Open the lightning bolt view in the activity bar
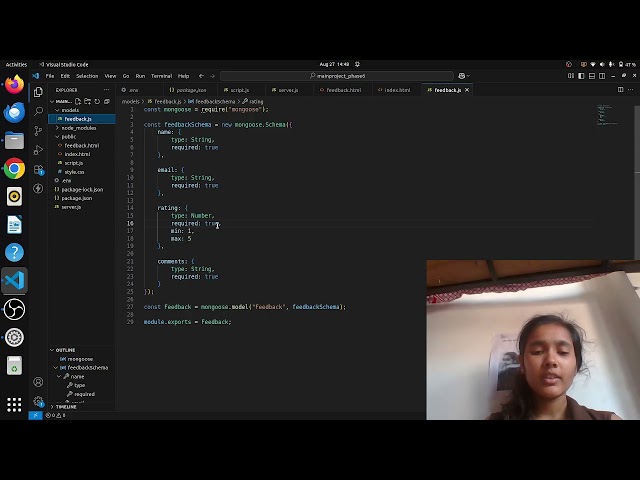Screen dimensions: 640x480 coord(38,189)
